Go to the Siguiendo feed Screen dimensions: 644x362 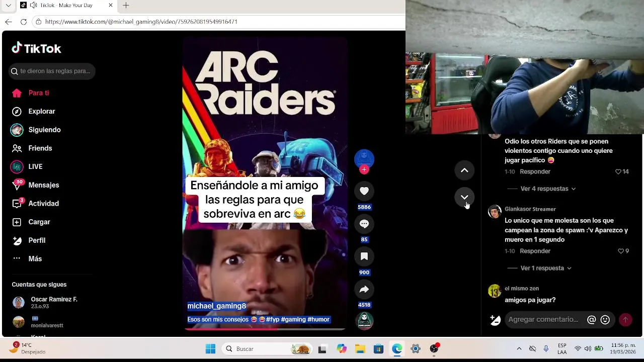click(36, 130)
